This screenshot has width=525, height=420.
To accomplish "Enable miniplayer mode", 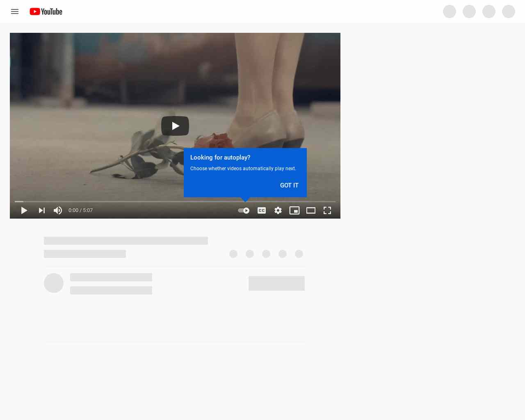I will pyautogui.click(x=294, y=210).
